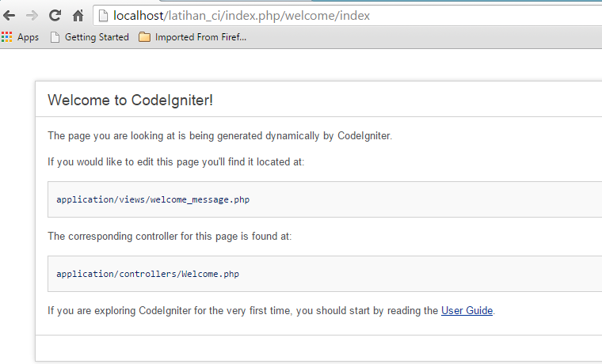The height and width of the screenshot is (364, 602).
Task: Click the application/controllers/Welcome.php path
Action: coord(148,274)
